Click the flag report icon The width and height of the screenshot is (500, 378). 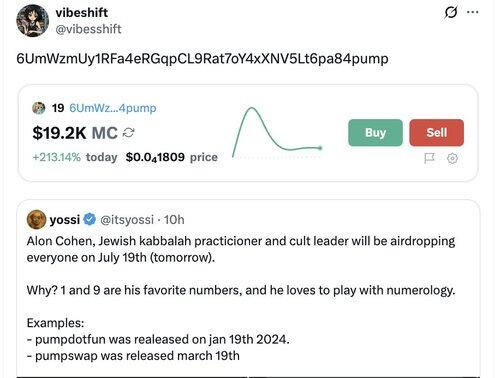click(x=429, y=158)
